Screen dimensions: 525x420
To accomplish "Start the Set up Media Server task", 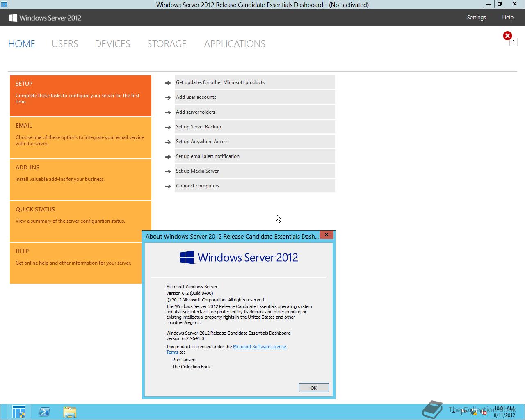I will tap(255, 171).
